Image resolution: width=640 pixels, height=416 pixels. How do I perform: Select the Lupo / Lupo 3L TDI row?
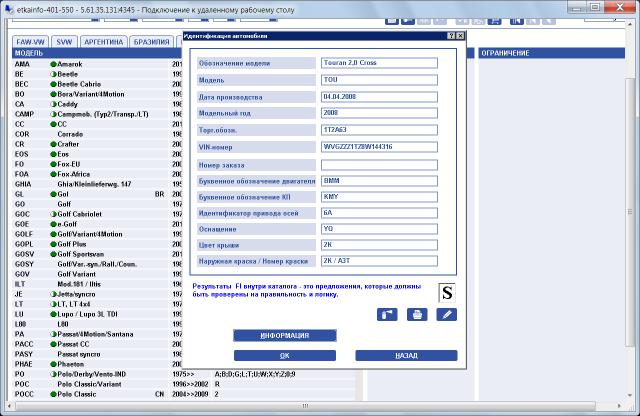point(97,314)
